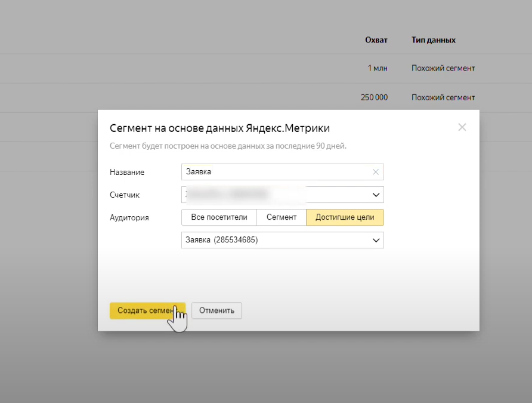Click the Отменить button
The height and width of the screenshot is (403, 532).
point(216,310)
